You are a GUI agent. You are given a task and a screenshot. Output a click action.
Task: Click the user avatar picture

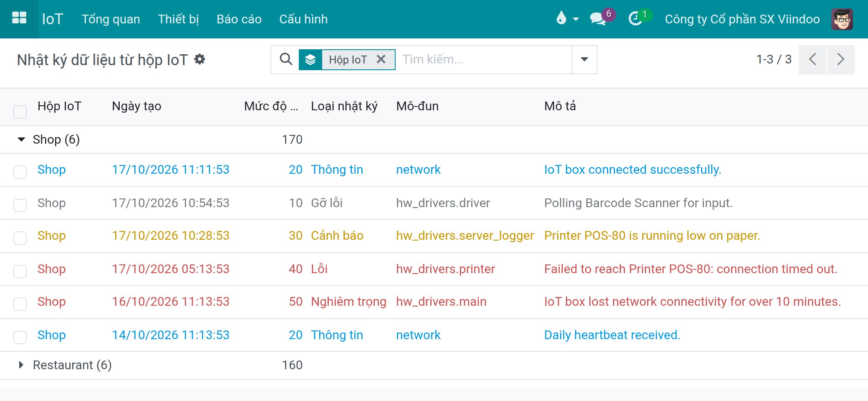[x=842, y=19]
